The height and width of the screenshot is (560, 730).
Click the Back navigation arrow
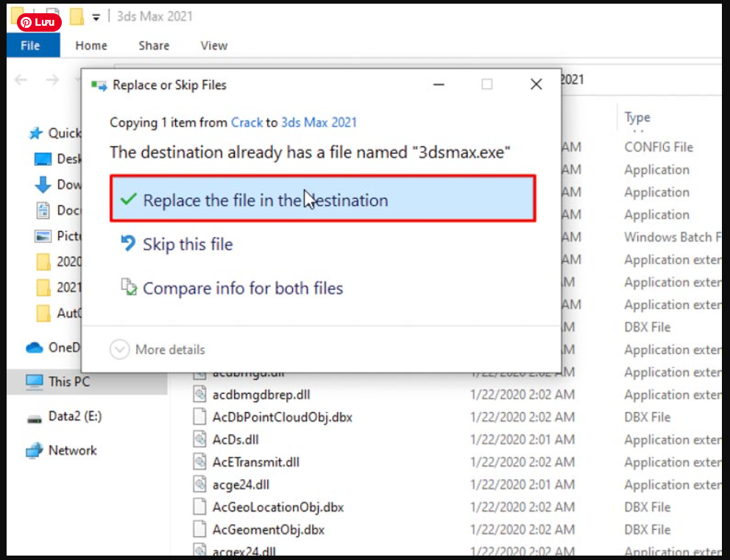click(21, 79)
